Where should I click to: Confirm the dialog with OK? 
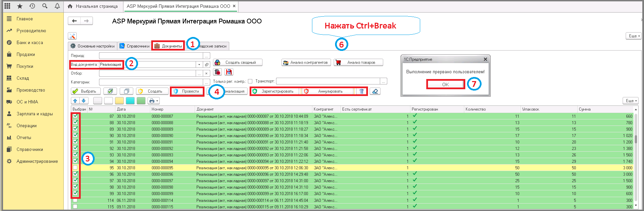tap(445, 84)
